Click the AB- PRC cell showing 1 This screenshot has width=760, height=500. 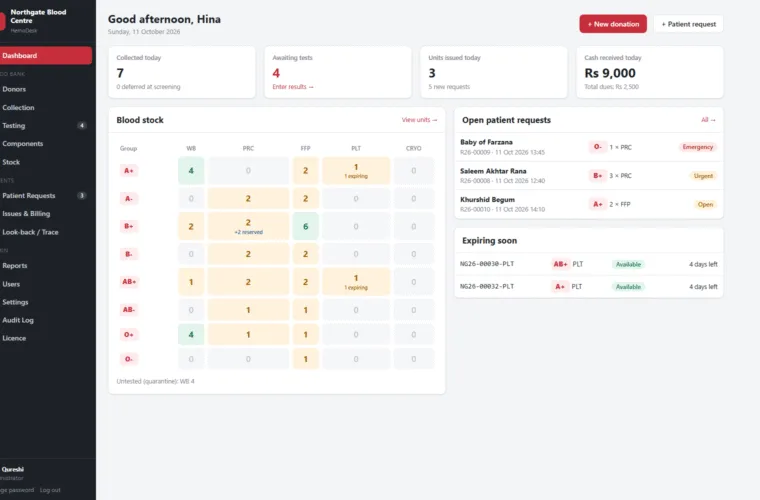248,310
